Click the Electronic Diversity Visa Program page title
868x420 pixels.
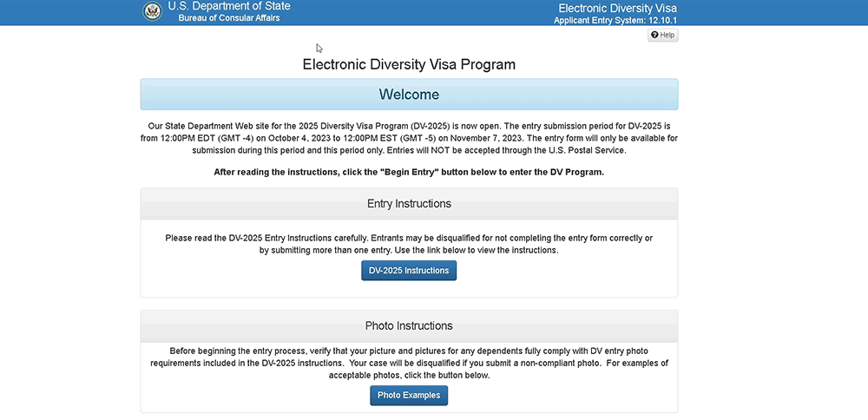409,64
